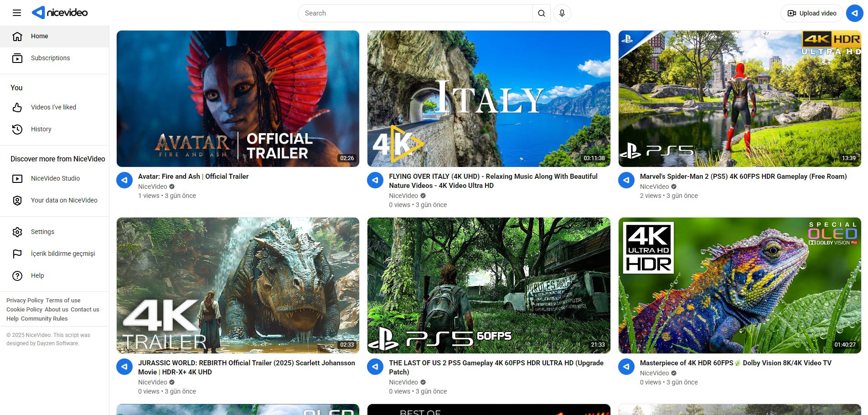Open the Cookie Policy link
This screenshot has width=868, height=415.
(x=24, y=310)
